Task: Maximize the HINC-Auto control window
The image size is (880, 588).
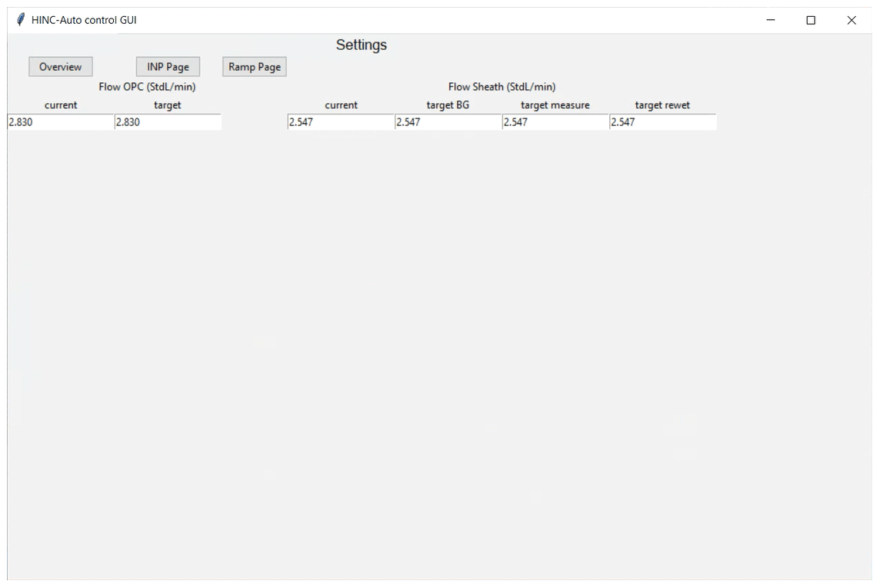Action: click(811, 21)
